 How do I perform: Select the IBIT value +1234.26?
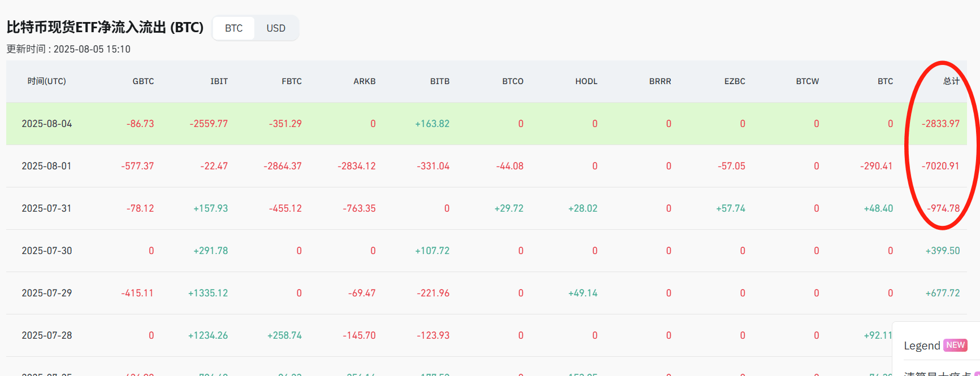click(208, 335)
